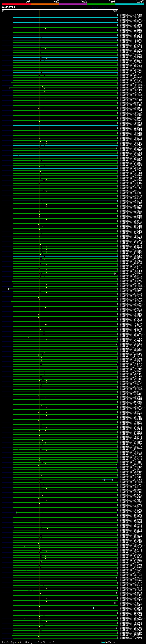Screen dimensions: 146x644
Task: Open hit UniRef100_B6U978
Action: pos(131,487)
